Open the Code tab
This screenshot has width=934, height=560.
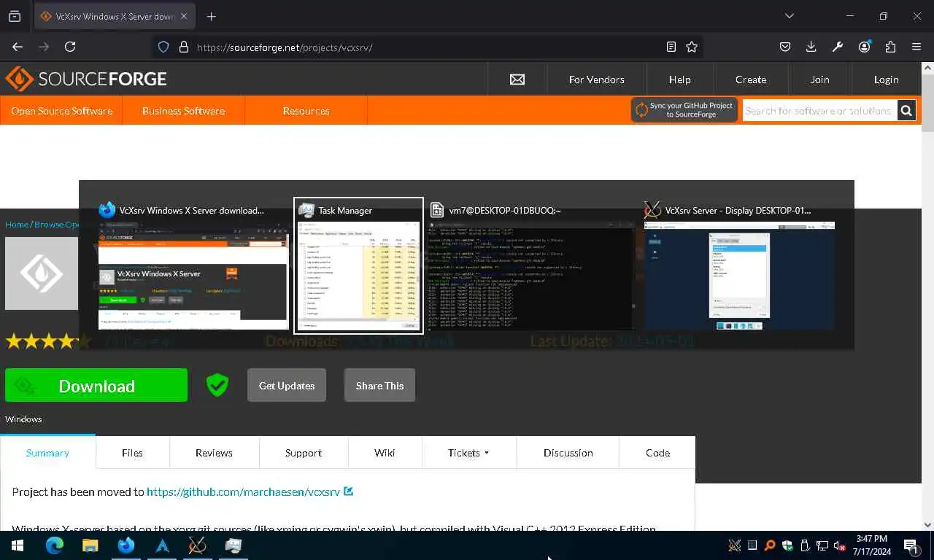click(x=657, y=453)
